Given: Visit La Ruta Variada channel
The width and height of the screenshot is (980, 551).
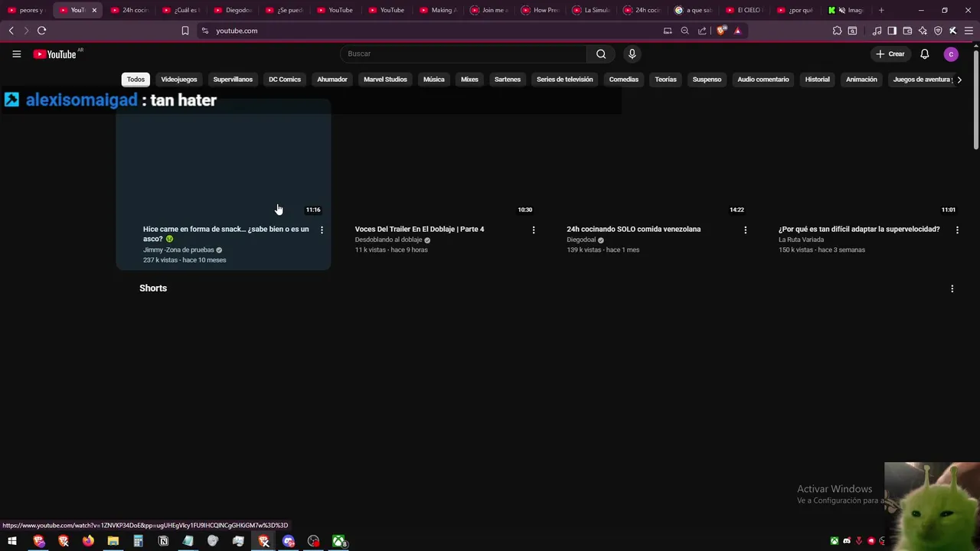Looking at the screenshot, I should tap(802, 240).
